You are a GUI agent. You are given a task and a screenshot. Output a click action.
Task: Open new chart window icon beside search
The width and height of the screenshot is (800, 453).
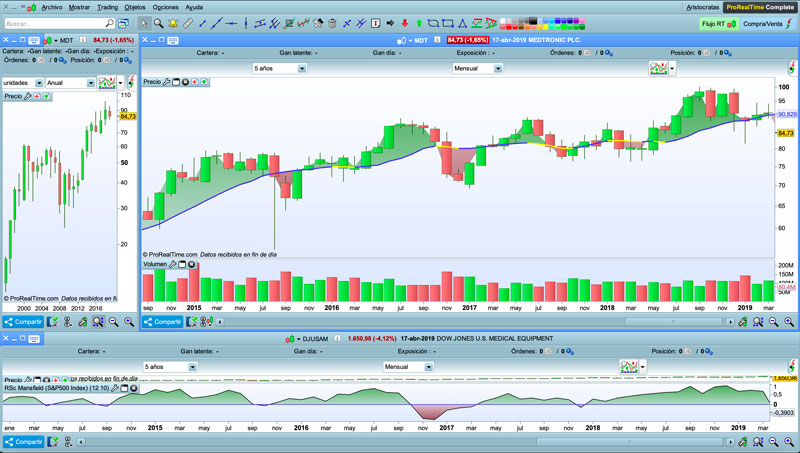123,23
